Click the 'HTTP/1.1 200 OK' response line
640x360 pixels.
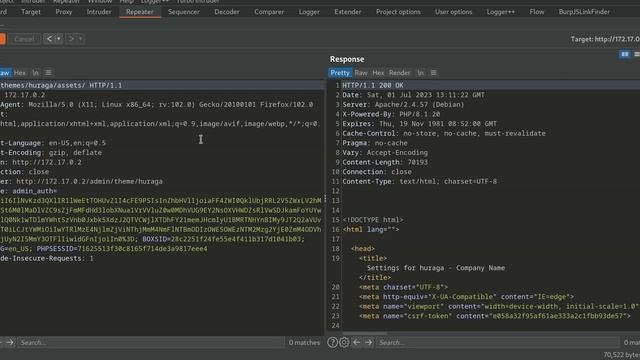point(373,85)
